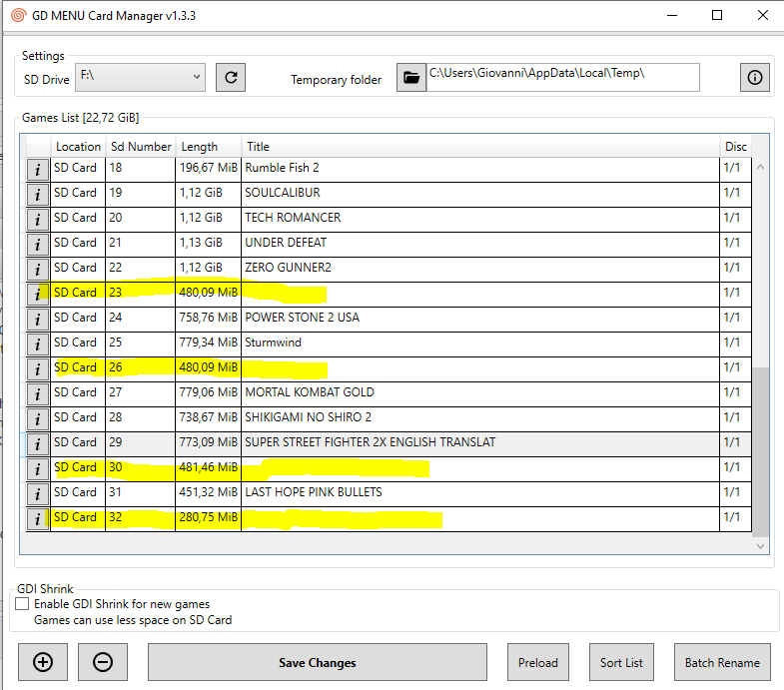
Task: Open info for ZERO GUNNER2 row
Action: 38,270
